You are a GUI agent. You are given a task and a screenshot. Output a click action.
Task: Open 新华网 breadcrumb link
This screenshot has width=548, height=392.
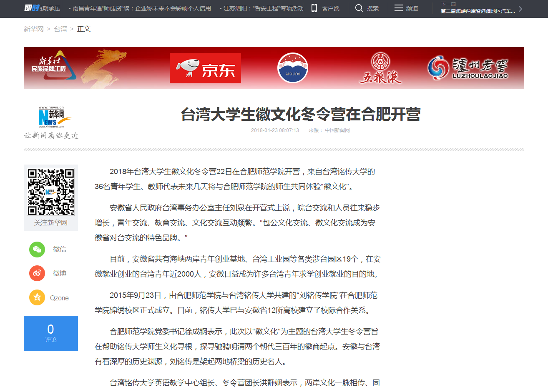(x=33, y=29)
